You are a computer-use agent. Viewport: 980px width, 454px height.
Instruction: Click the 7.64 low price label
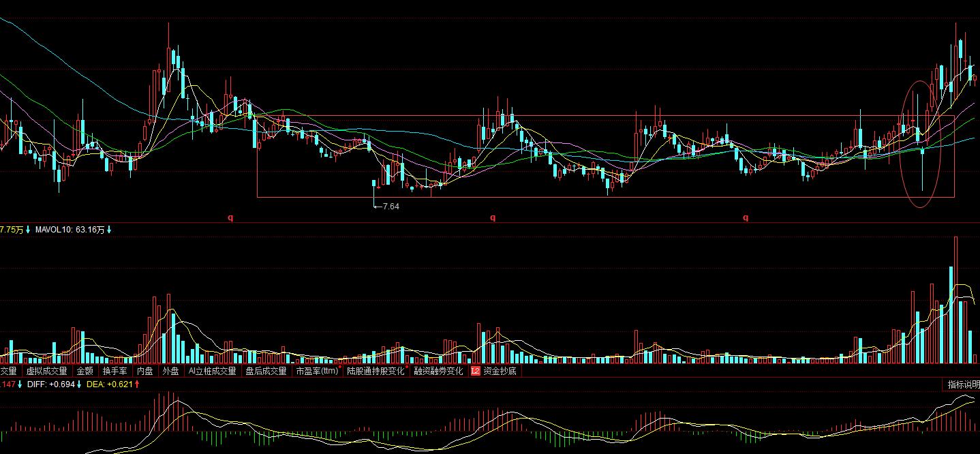pos(391,207)
